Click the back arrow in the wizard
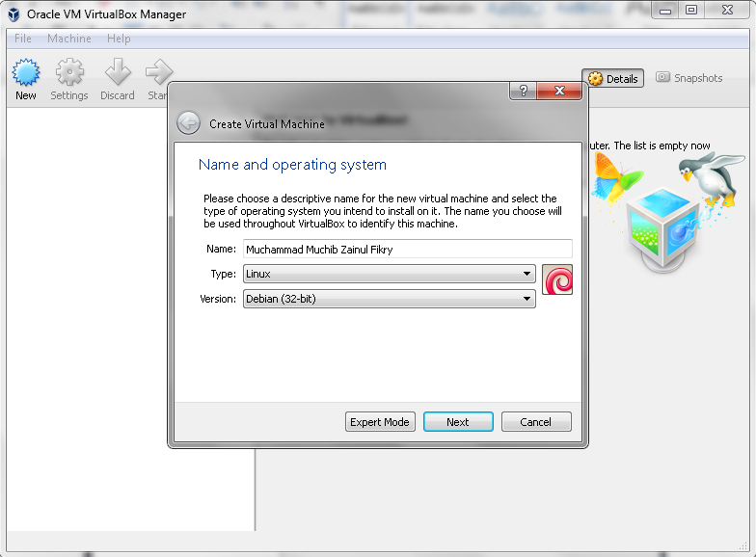This screenshot has height=557, width=756. (188, 123)
